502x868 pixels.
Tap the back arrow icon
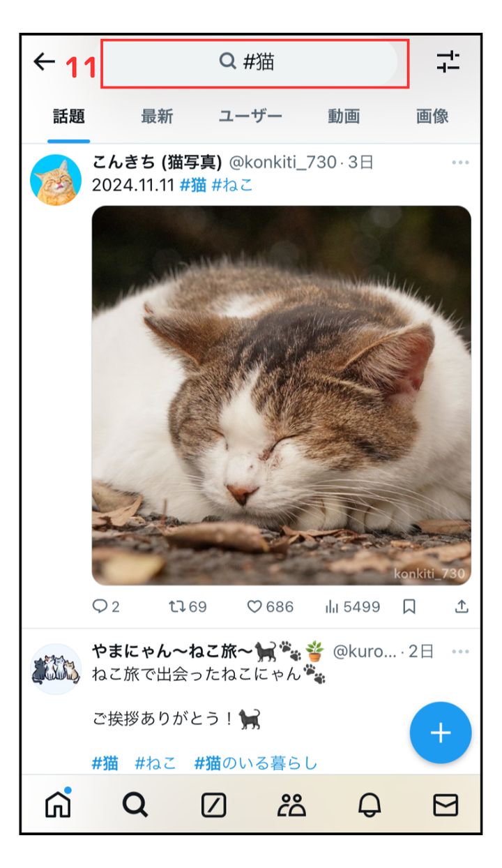pyautogui.click(x=44, y=62)
